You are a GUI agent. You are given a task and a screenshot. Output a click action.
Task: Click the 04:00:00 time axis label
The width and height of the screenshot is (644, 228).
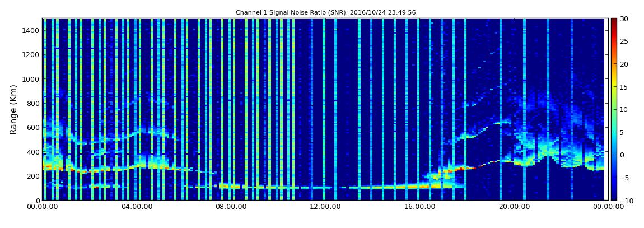[x=136, y=207]
